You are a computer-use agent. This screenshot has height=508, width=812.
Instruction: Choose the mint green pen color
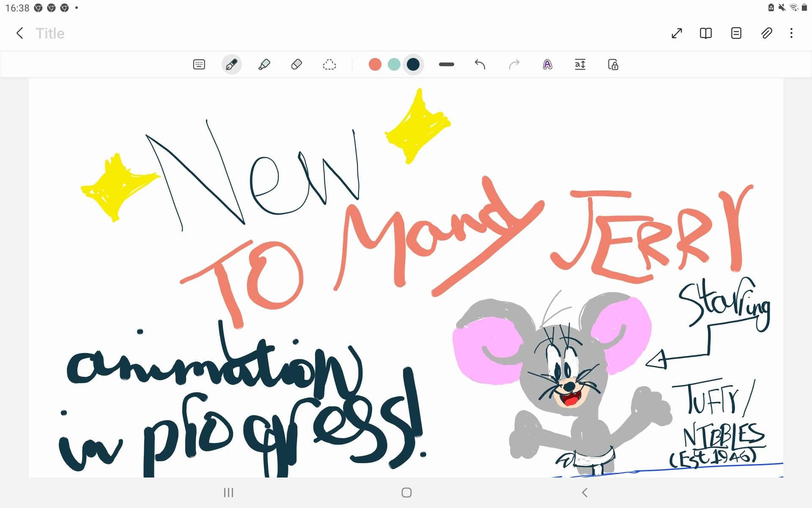pyautogui.click(x=394, y=64)
